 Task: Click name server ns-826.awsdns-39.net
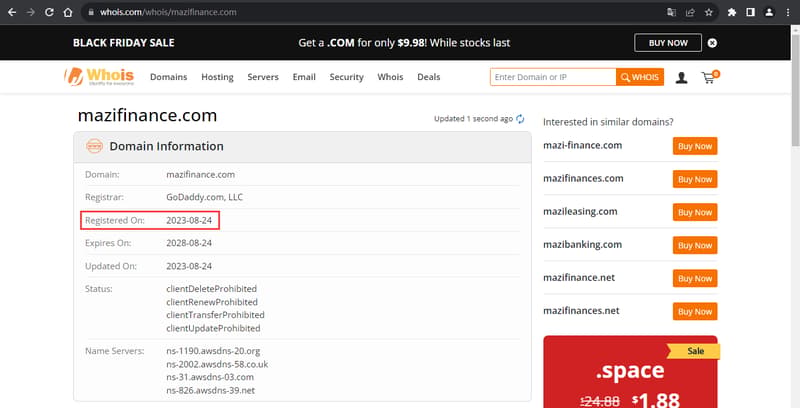(210, 390)
